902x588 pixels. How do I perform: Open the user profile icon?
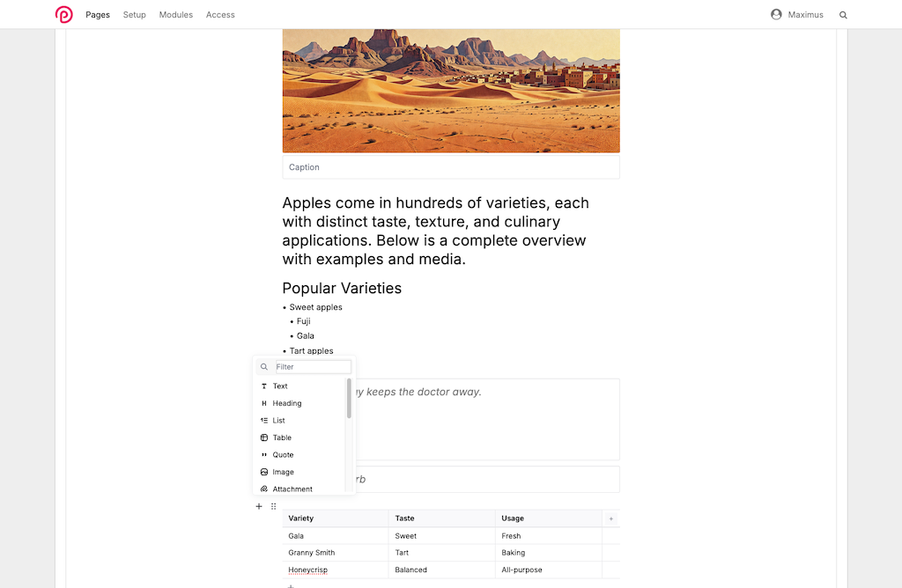pyautogui.click(x=776, y=14)
